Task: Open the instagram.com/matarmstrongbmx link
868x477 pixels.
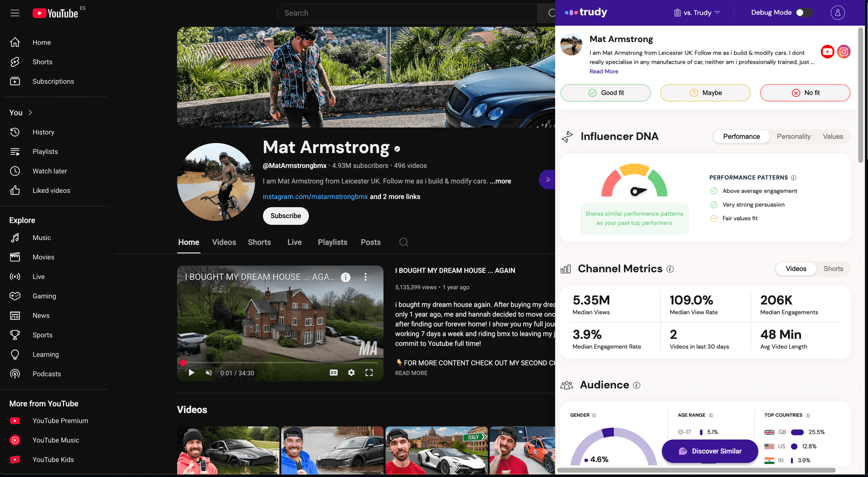Action: [315, 196]
